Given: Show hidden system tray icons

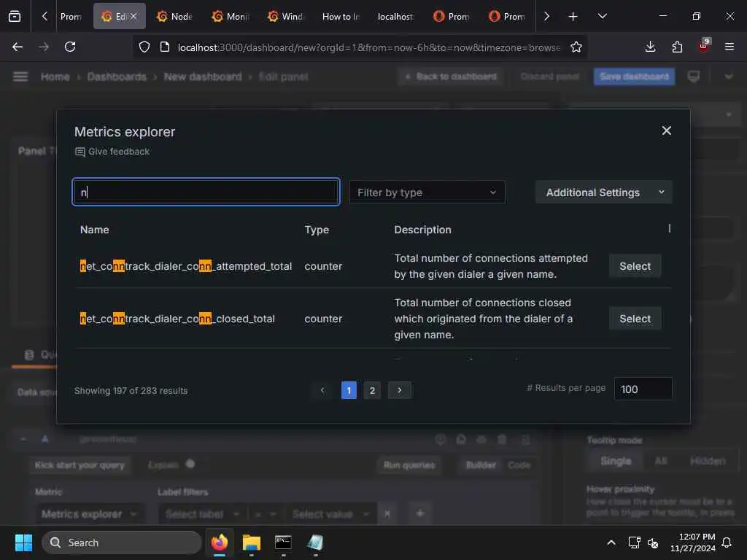Looking at the screenshot, I should coord(611,542).
